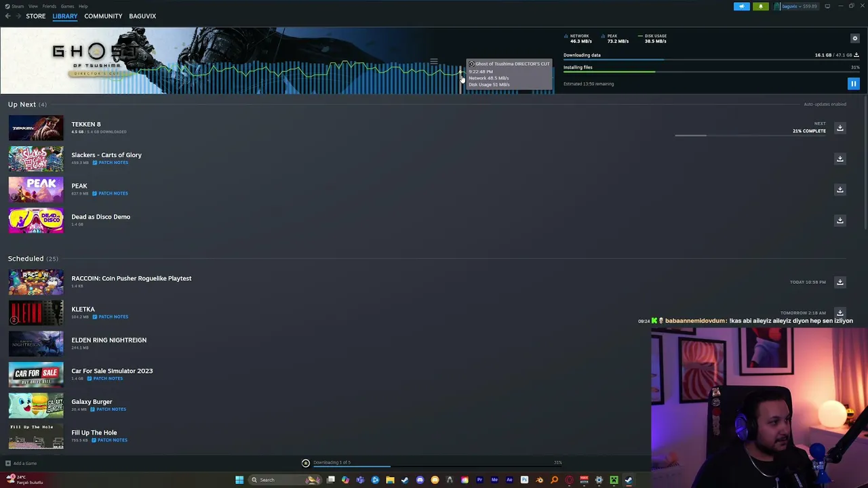Image resolution: width=868 pixels, height=488 pixels.
Task: Open Slackers - Carts of Glory thumbnail
Action: click(x=36, y=159)
